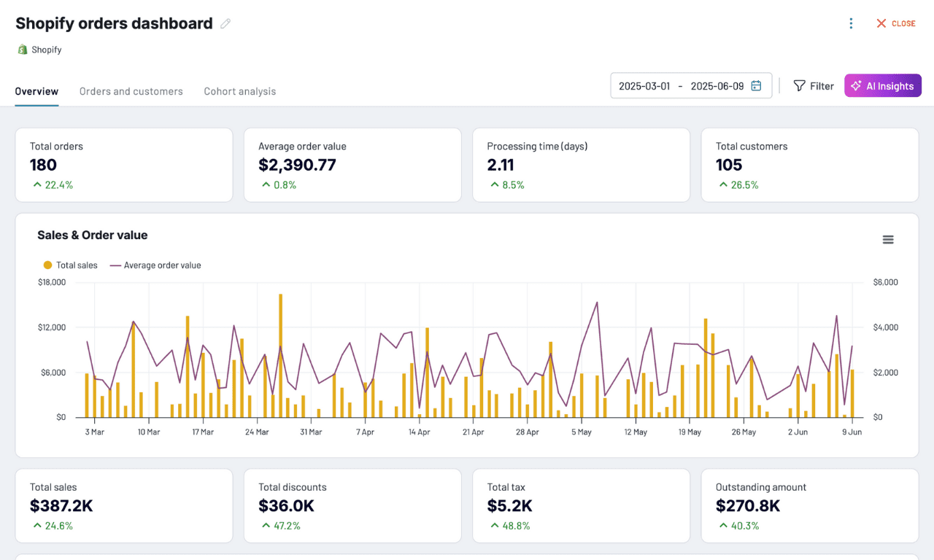The height and width of the screenshot is (560, 934).
Task: Click the red X close icon
Action: tap(881, 23)
